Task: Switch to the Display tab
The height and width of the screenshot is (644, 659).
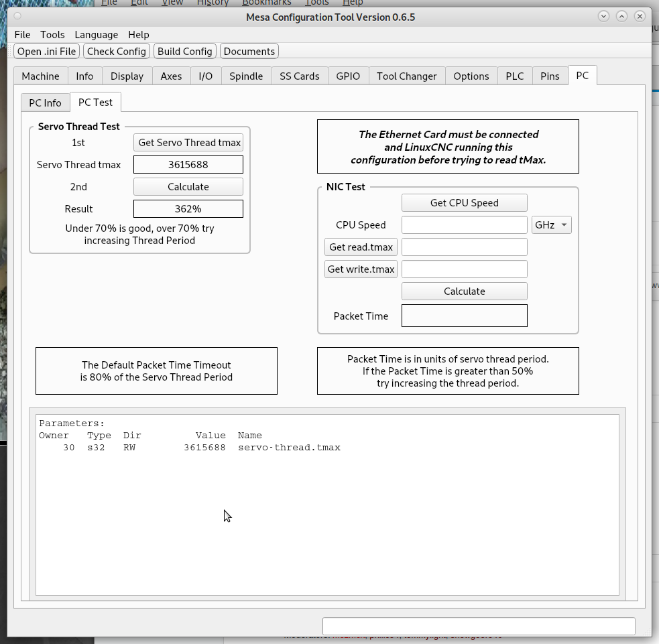Action: tap(127, 76)
